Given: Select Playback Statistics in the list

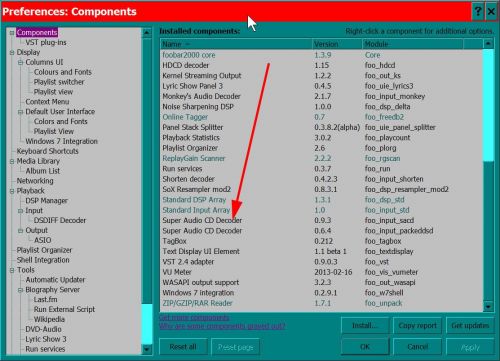Looking at the screenshot, I should [x=321, y=138].
